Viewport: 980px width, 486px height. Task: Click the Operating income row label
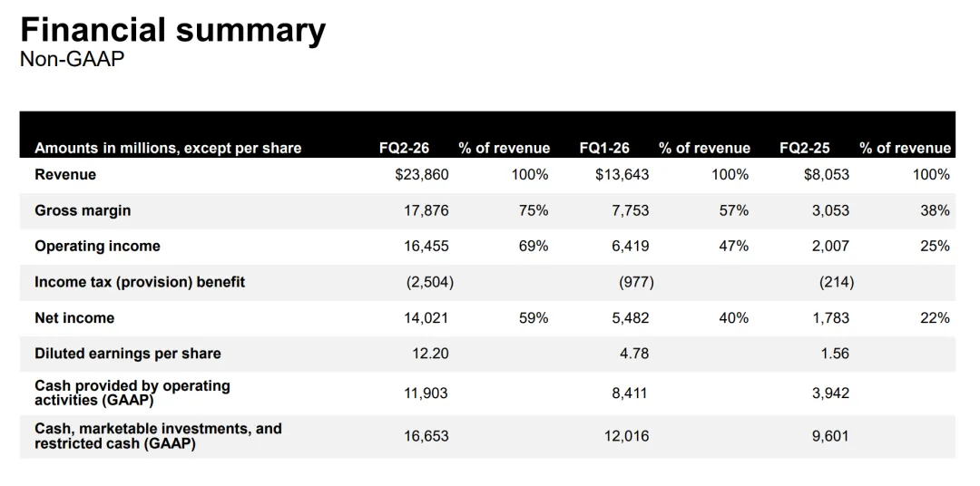(97, 246)
